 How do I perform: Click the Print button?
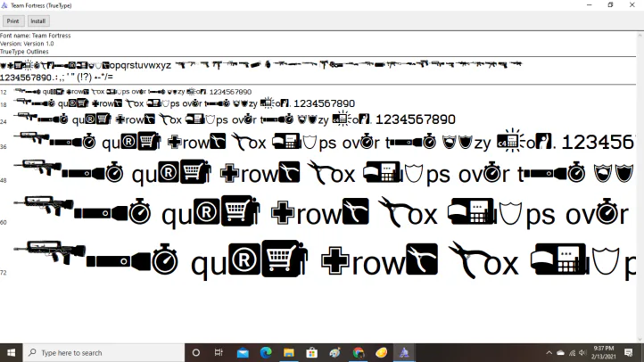pyautogui.click(x=12, y=21)
